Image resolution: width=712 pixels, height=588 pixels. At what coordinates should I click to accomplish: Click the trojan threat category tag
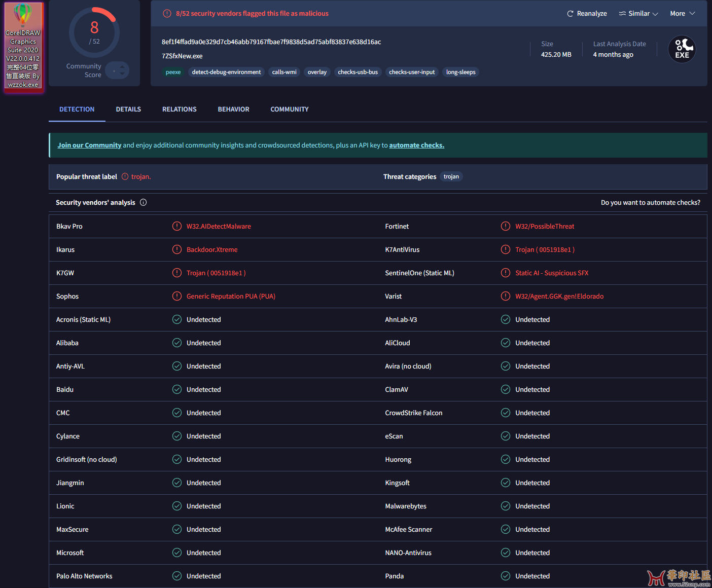tap(451, 176)
